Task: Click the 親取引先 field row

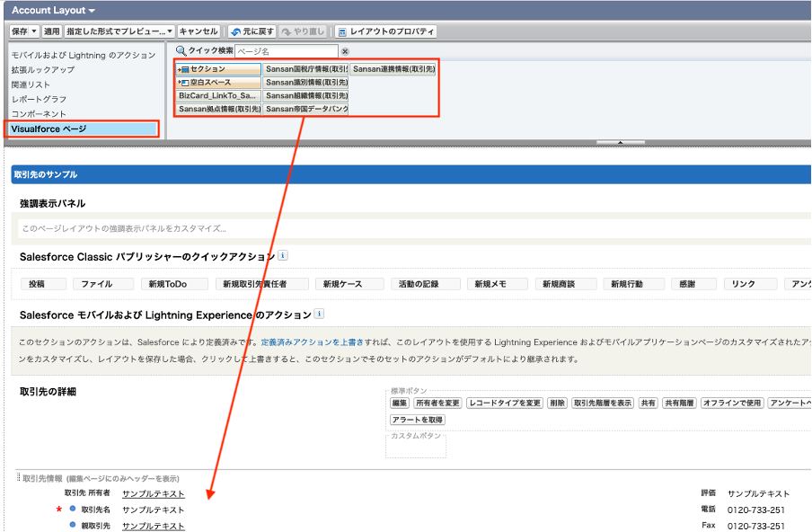Action: pos(127,526)
